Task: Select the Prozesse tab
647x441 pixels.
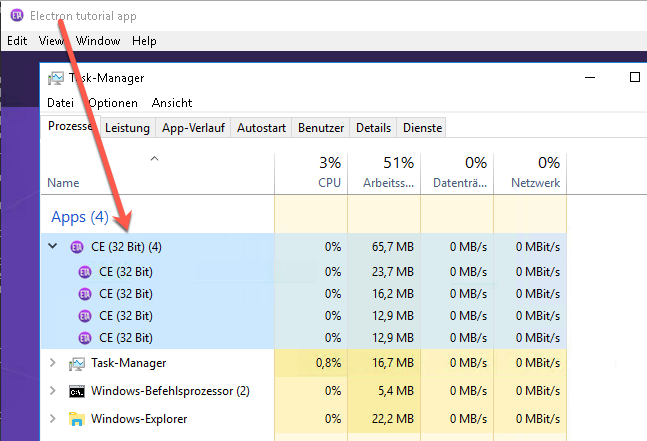Action: pos(70,126)
